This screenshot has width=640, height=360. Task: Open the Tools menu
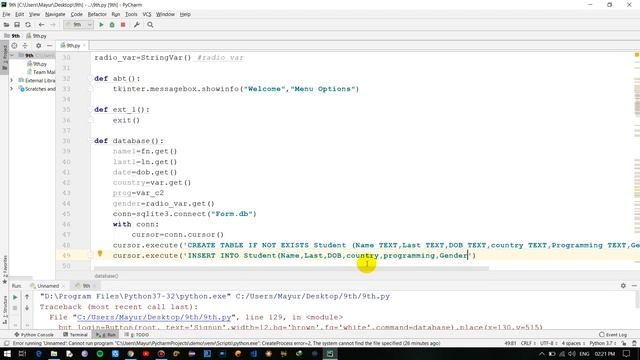131,14
